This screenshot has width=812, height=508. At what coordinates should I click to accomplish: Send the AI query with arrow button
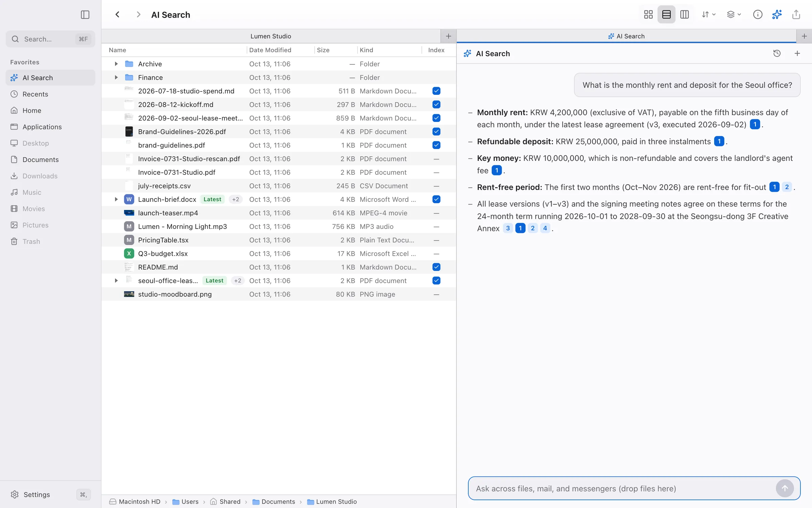point(785,488)
